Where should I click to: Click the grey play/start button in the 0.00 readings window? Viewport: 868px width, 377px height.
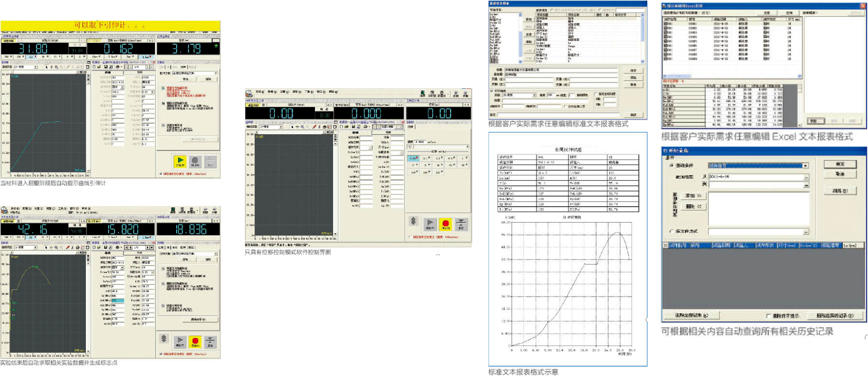430,224
